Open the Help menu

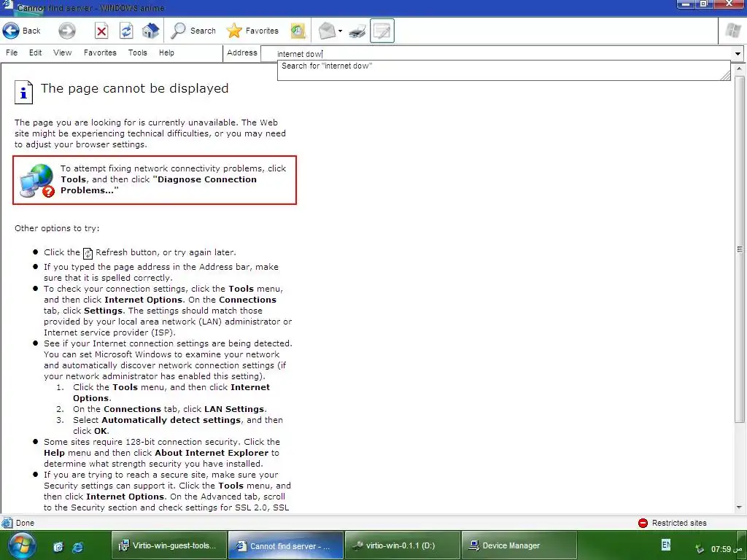166,52
